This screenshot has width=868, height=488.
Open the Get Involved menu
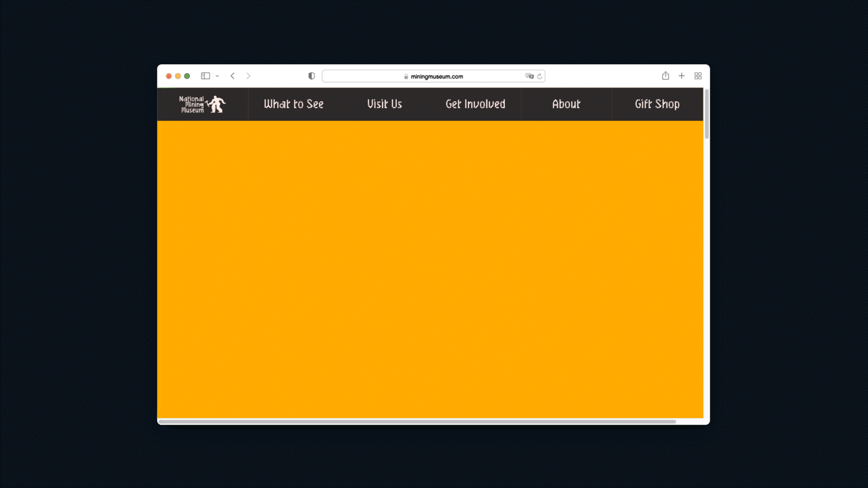point(475,104)
